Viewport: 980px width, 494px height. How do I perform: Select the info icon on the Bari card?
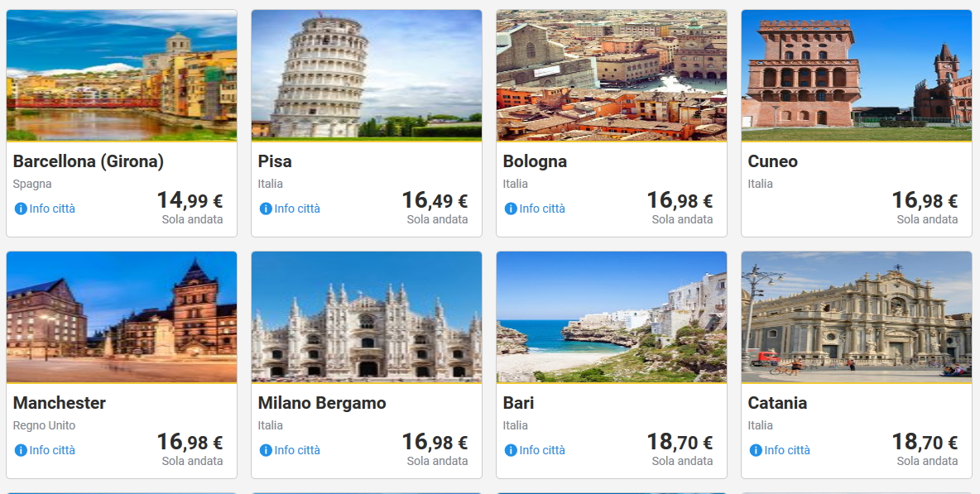coord(511,450)
